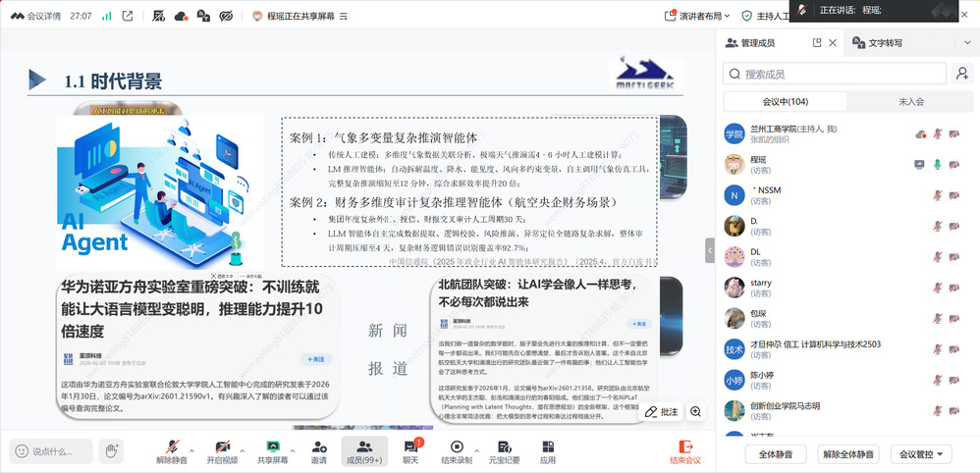Click the 批注 annotate button
Image resolution: width=980 pixels, height=473 pixels.
pyautogui.click(x=661, y=412)
